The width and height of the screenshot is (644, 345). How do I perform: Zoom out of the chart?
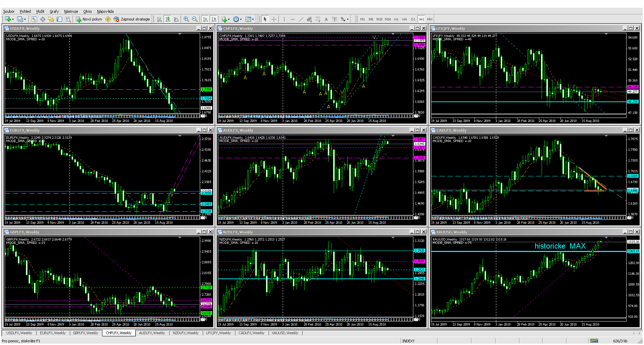coord(195,19)
